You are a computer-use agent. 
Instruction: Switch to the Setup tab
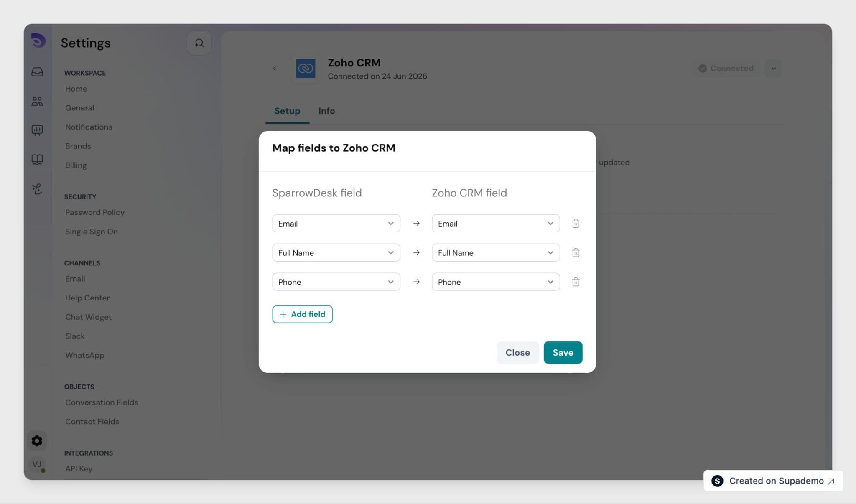287,111
